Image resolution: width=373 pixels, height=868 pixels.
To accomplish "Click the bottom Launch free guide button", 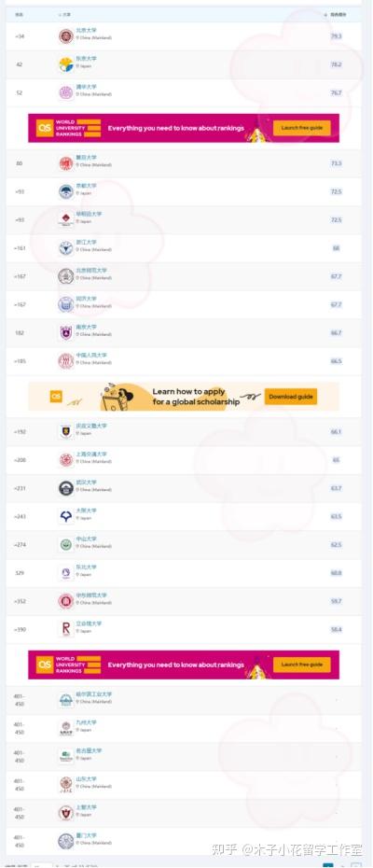I will (x=301, y=665).
